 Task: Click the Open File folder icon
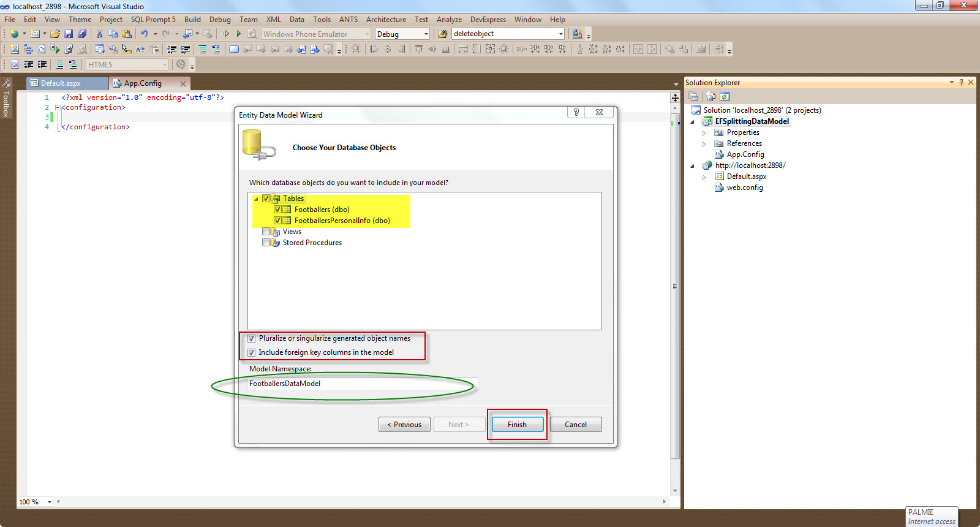(x=55, y=34)
